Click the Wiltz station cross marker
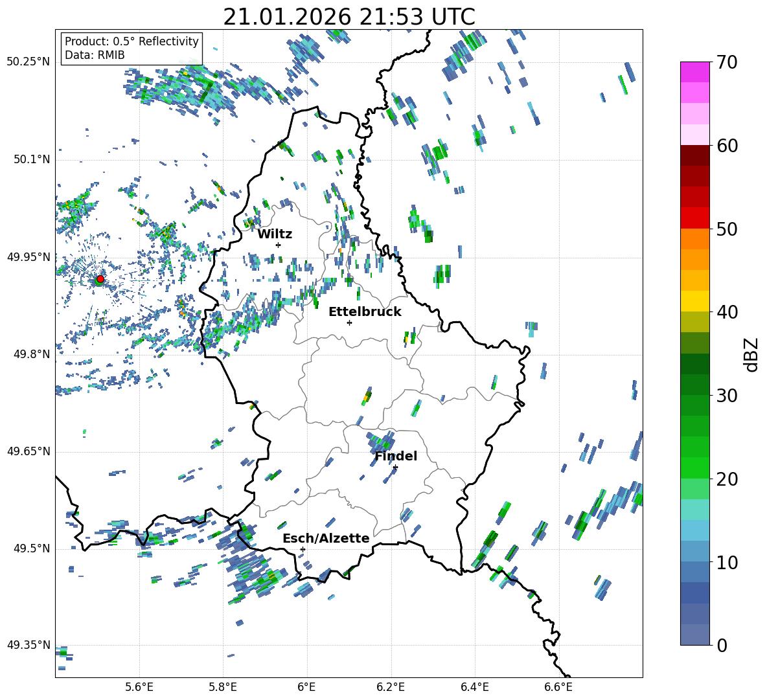The width and height of the screenshot is (767, 700). point(278,245)
